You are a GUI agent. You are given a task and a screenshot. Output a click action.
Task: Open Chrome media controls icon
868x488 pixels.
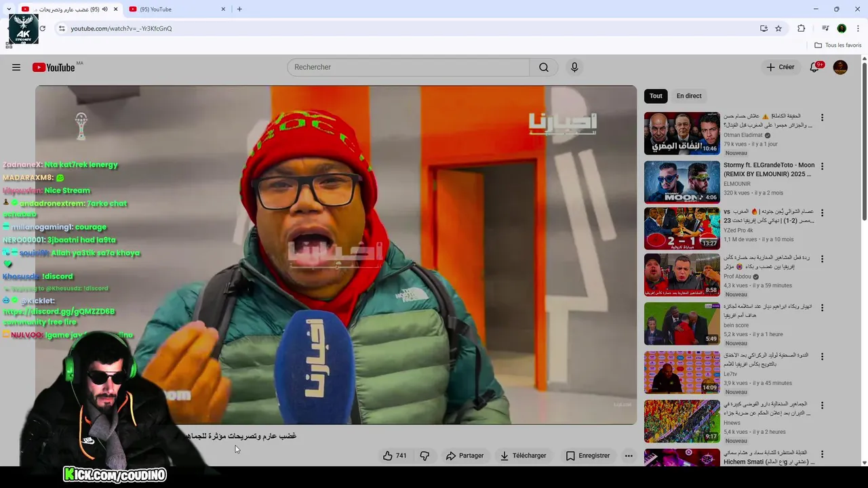click(825, 28)
